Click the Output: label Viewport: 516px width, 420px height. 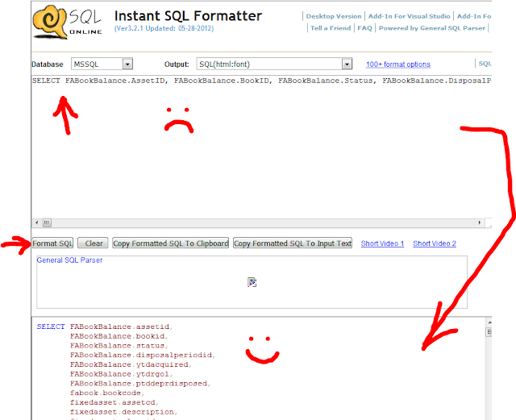coord(177,64)
